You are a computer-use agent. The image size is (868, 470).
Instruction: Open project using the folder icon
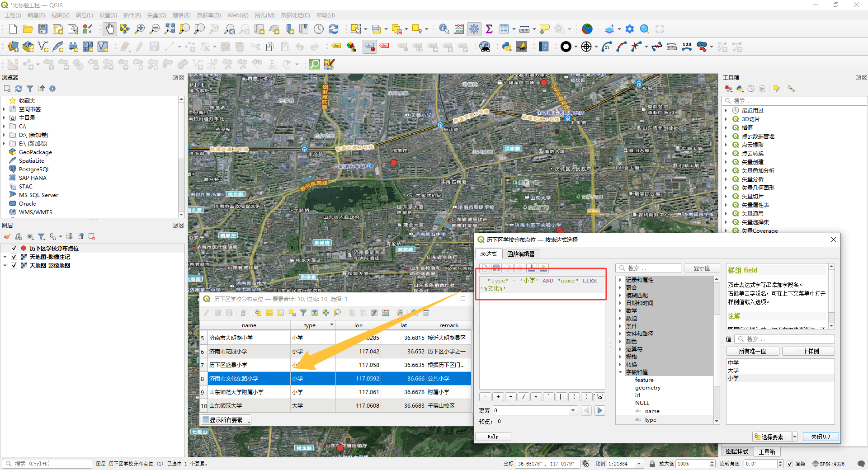[x=28, y=29]
